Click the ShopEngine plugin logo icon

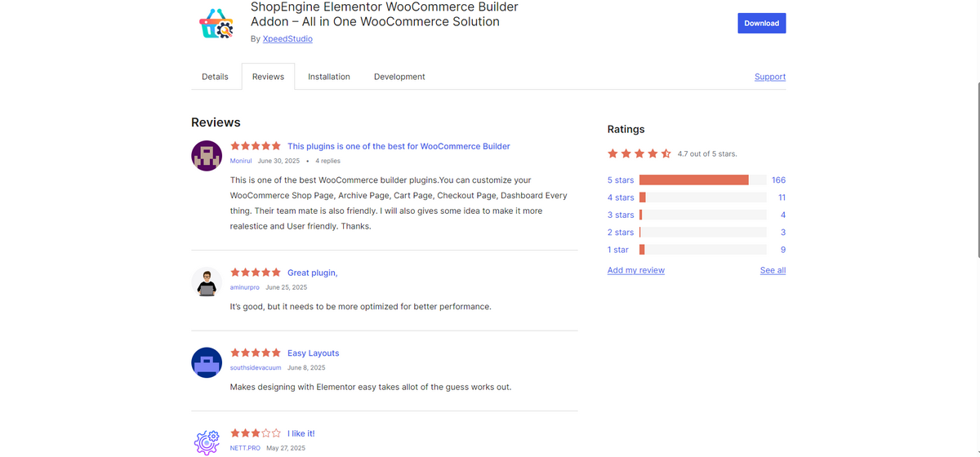[x=216, y=24]
